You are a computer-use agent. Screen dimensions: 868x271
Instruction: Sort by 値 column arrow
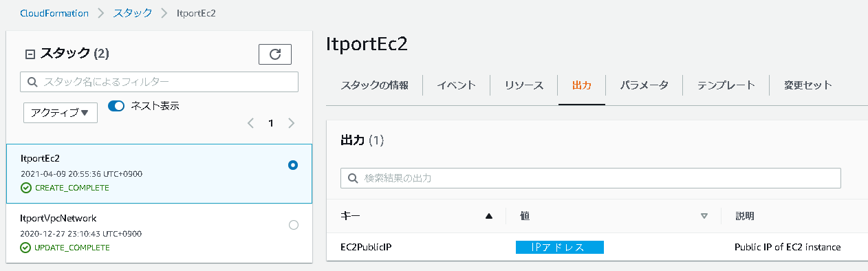point(704,216)
